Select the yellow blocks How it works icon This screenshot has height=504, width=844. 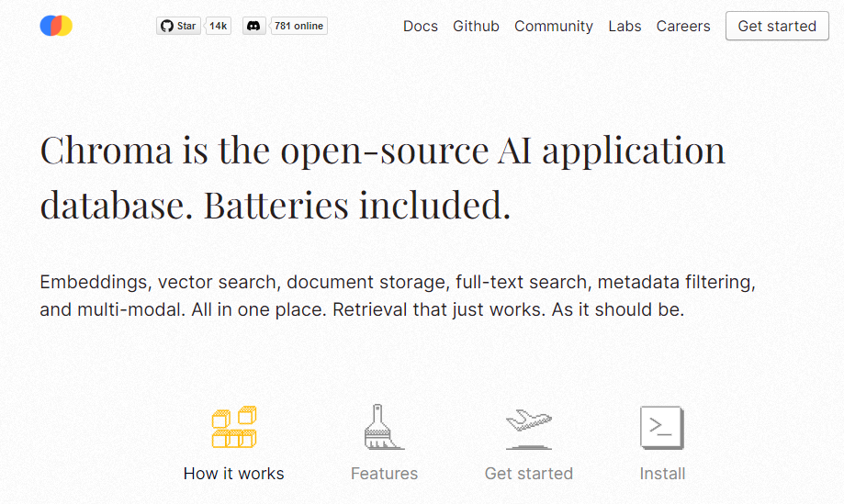234,427
